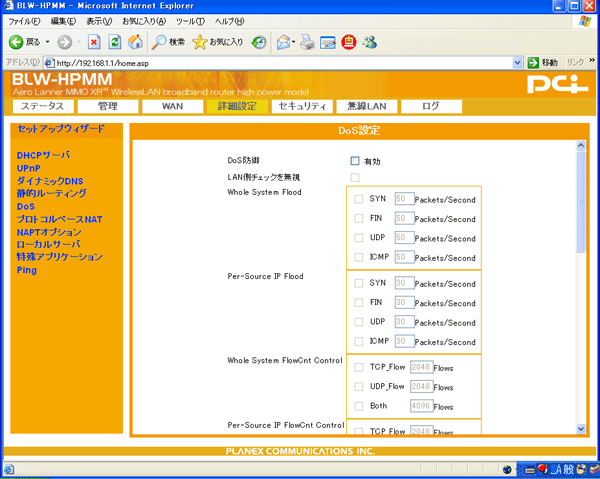
Task: Open the お気に入り menu
Action: [144, 21]
